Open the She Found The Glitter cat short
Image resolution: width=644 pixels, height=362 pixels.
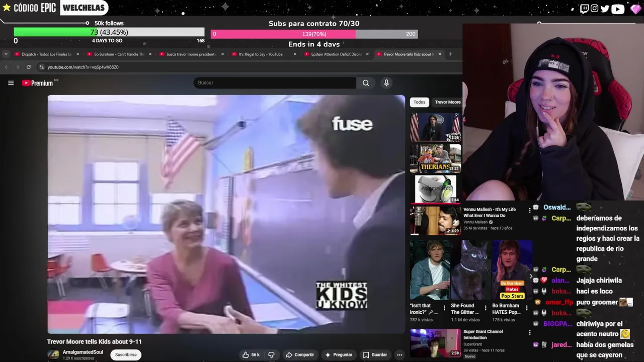pyautogui.click(x=471, y=270)
